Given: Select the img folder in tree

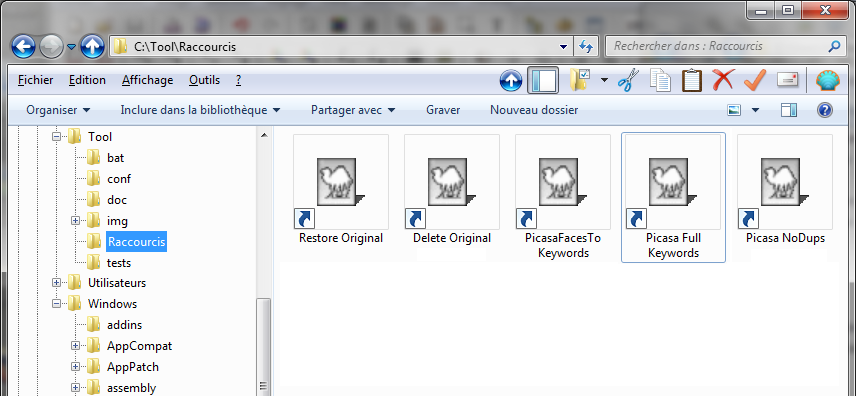Looking at the screenshot, I should point(117,221).
